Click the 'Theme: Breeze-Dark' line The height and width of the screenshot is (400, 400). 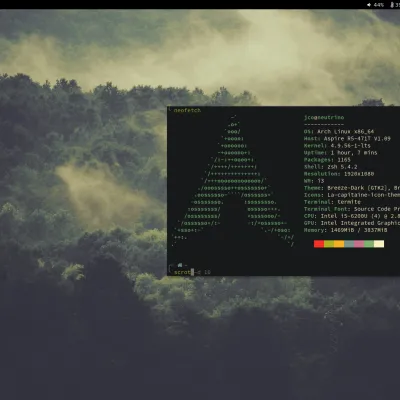pyautogui.click(x=352, y=188)
